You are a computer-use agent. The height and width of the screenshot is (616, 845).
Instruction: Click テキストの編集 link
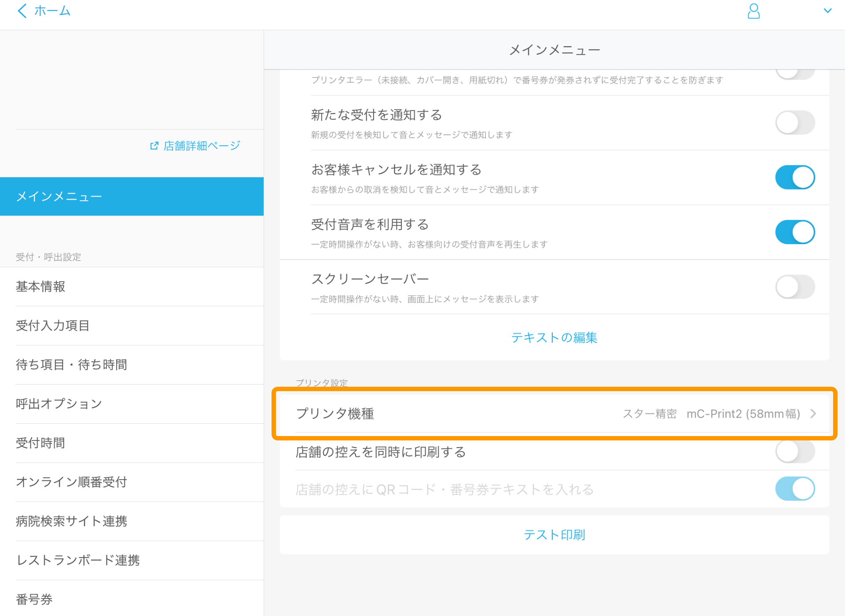554,337
